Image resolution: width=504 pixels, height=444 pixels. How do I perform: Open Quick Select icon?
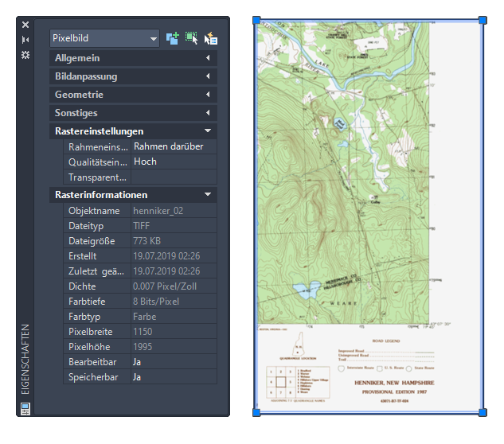(211, 38)
